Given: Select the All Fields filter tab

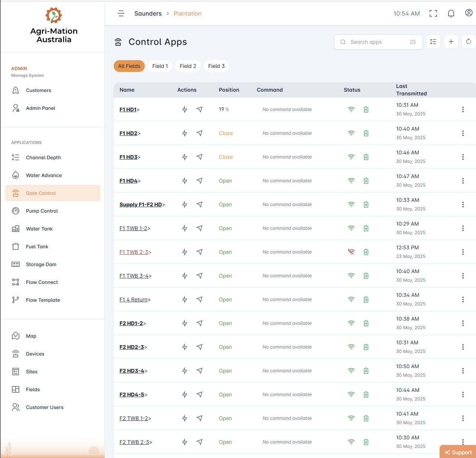Looking at the screenshot, I should (129, 66).
